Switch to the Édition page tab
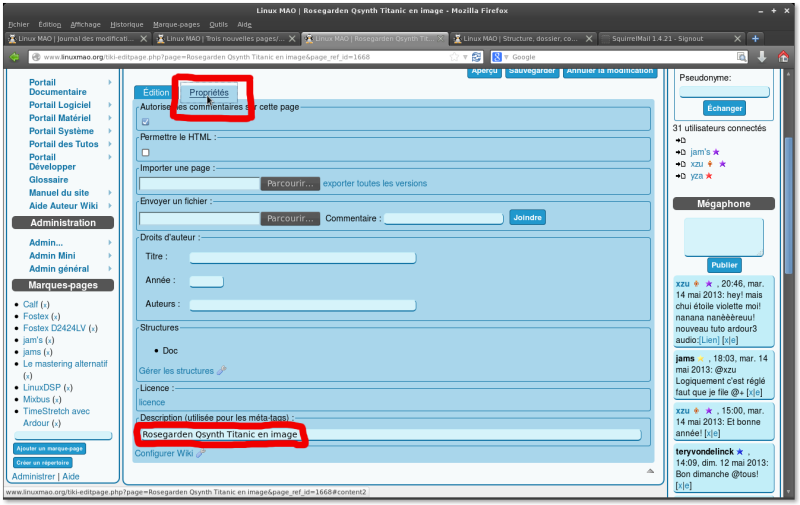Screen dimensions: 800x505 point(156,92)
